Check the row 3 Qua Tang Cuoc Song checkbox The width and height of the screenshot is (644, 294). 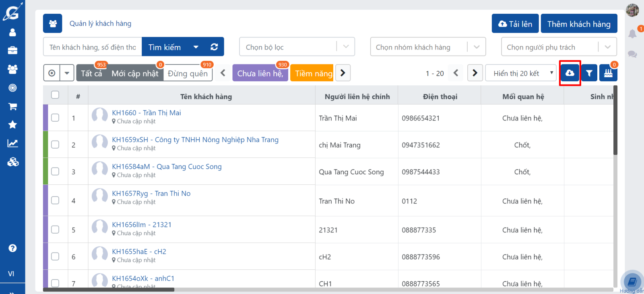tap(55, 172)
